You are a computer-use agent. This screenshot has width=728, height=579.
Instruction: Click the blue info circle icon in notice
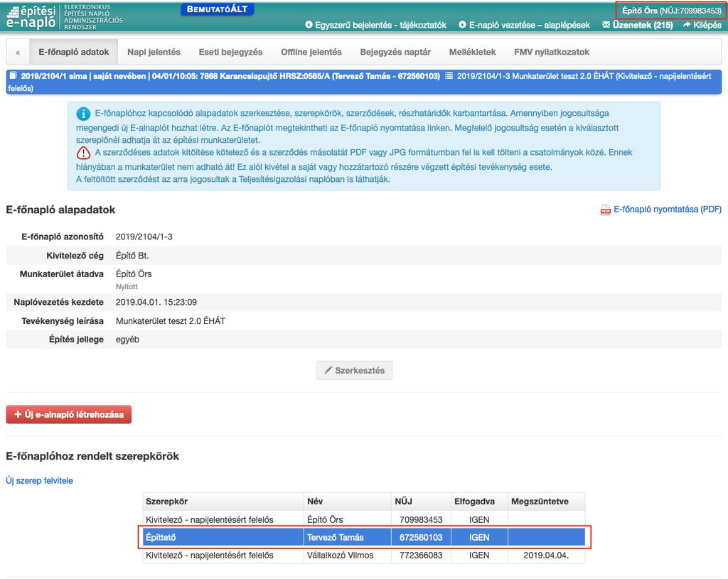click(83, 114)
